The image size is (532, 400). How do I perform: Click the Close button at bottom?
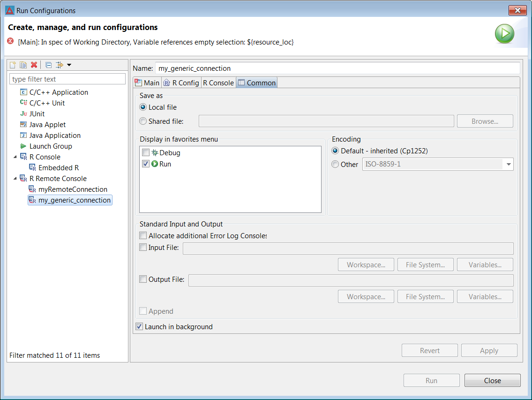[x=492, y=380]
